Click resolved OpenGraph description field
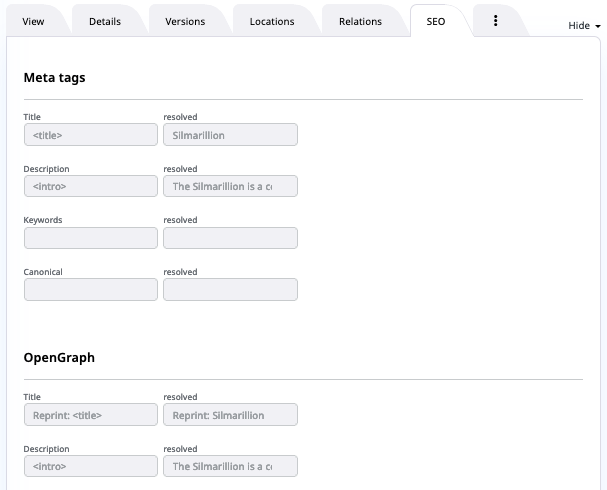Image resolution: width=607 pixels, height=490 pixels. click(x=230, y=466)
